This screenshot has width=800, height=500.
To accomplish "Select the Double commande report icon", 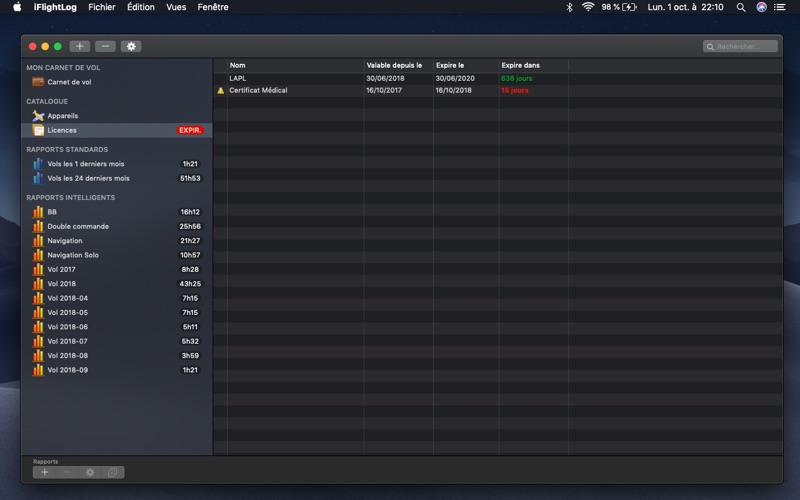I will coord(38,226).
